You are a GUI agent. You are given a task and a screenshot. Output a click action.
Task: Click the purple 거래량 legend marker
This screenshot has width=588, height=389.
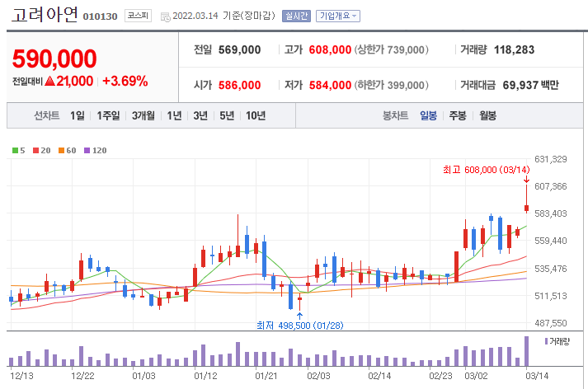[546, 341]
